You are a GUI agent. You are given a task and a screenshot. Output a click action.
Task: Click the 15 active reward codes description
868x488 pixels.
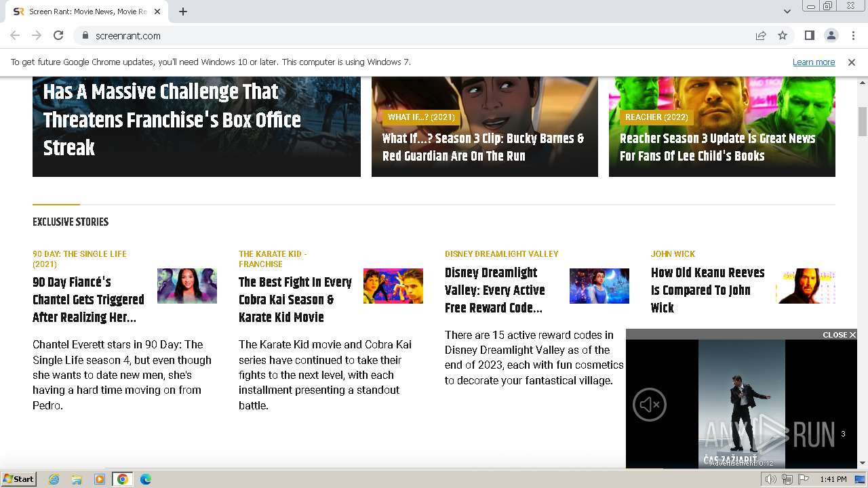pos(534,358)
